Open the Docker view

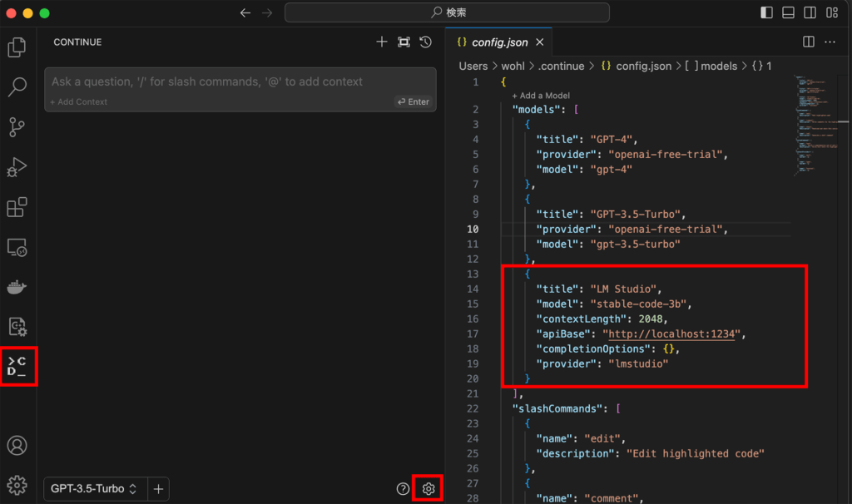(x=17, y=287)
